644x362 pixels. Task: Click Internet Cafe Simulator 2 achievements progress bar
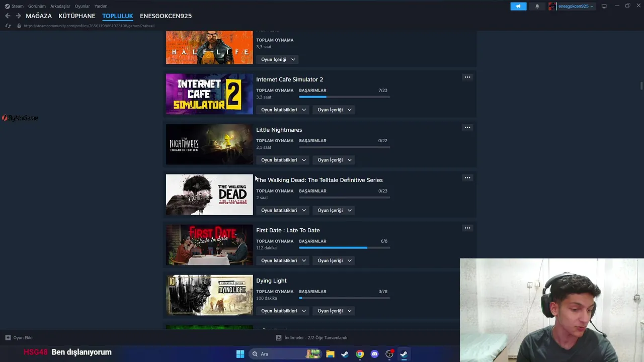tap(344, 97)
